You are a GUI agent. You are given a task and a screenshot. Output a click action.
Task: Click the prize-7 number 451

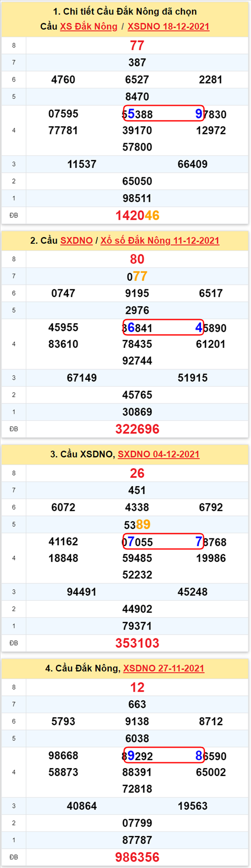[x=137, y=490]
